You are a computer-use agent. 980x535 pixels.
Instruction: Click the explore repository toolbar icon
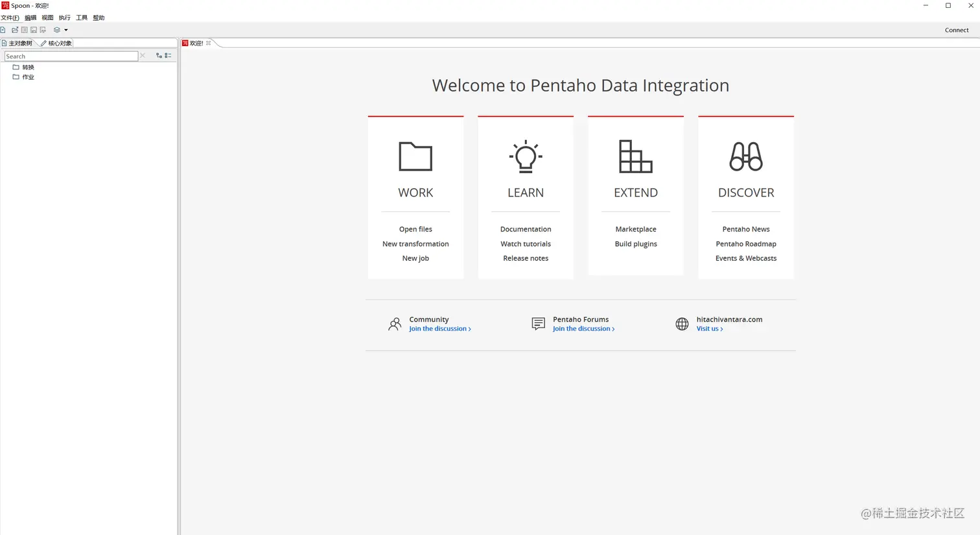click(24, 30)
